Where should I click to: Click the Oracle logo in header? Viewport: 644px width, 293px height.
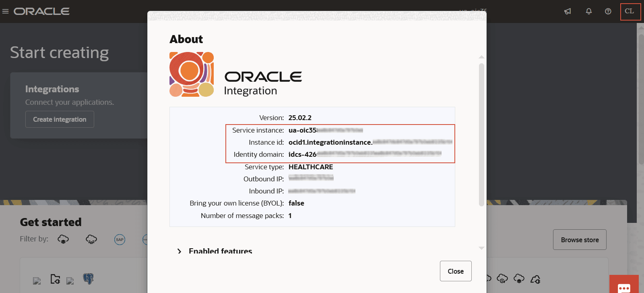(x=42, y=11)
